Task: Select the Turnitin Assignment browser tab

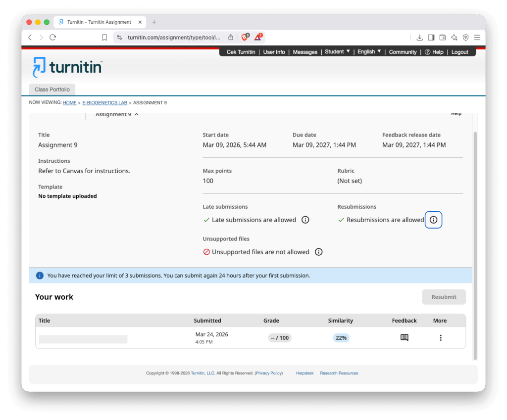Action: click(99, 22)
